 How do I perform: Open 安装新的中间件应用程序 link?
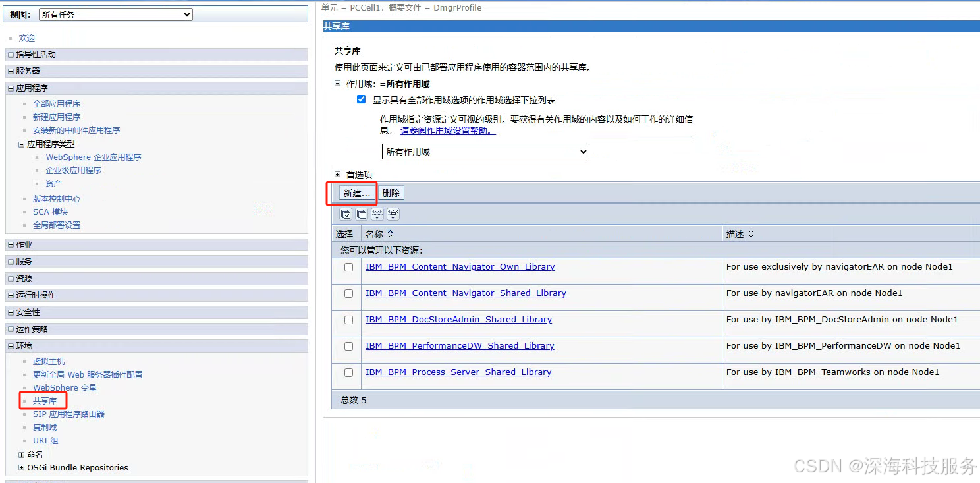pos(76,130)
